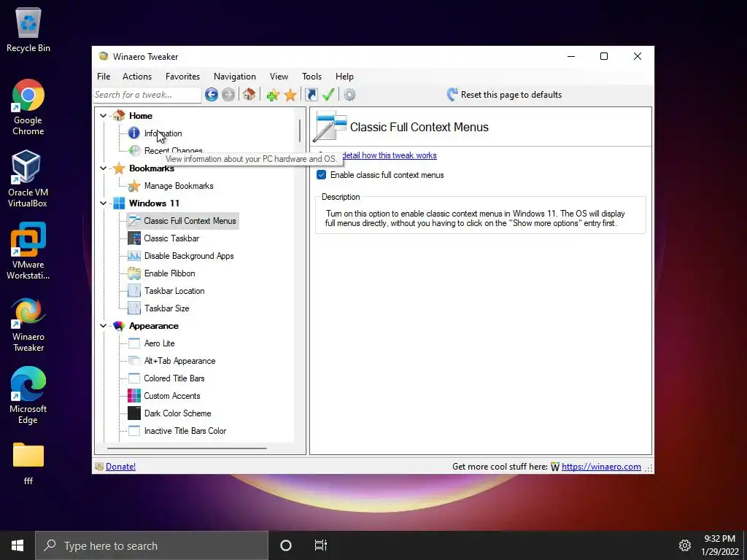Open the Help menu
The image size is (747, 560).
(x=344, y=76)
